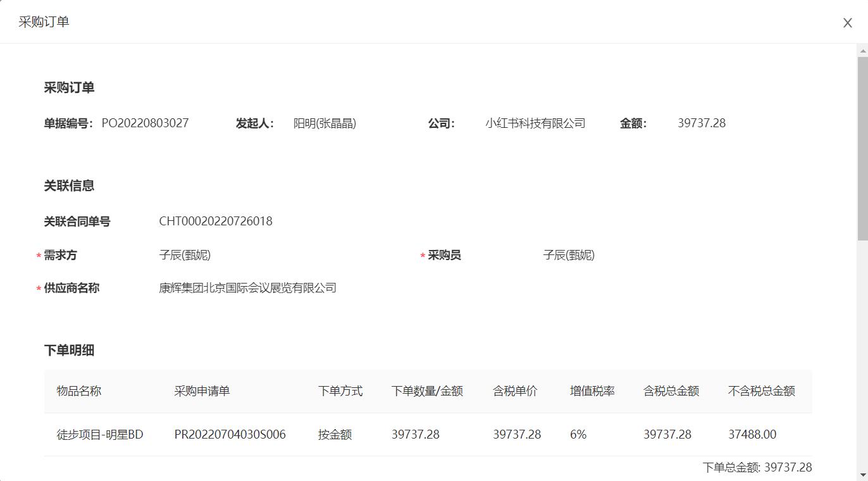Open purchase request PR20220704030S006
The image size is (868, 481).
(230, 435)
